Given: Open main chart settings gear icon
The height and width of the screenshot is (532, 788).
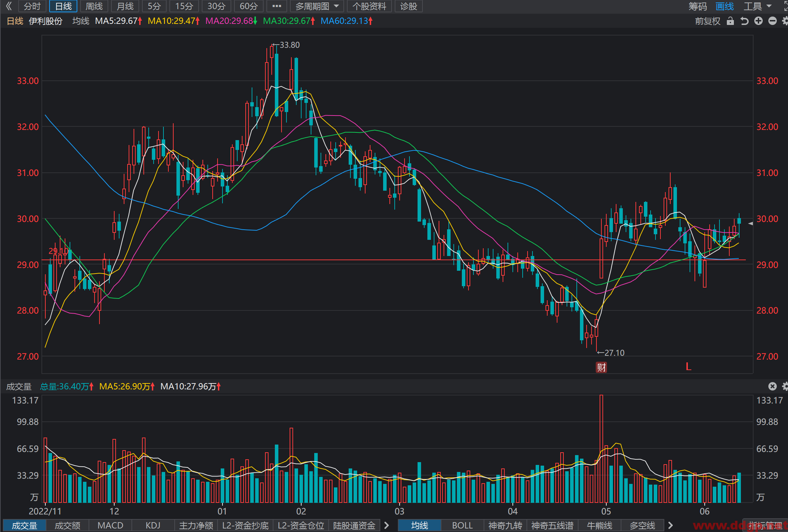Looking at the screenshot, I should (x=785, y=21).
